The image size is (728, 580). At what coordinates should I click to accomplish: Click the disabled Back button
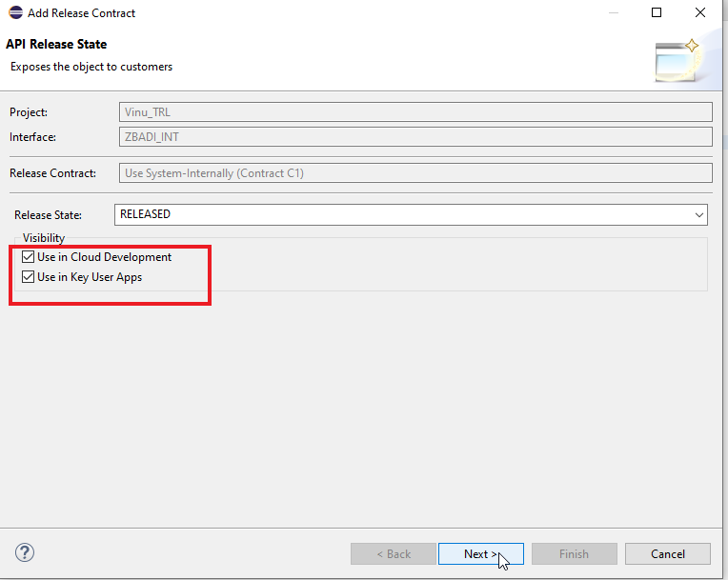[394, 554]
